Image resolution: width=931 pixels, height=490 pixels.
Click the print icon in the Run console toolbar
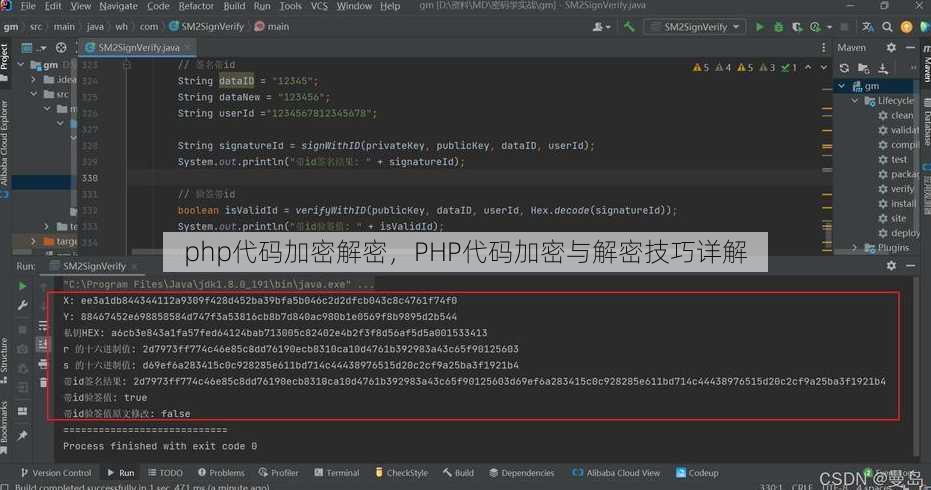43,363
